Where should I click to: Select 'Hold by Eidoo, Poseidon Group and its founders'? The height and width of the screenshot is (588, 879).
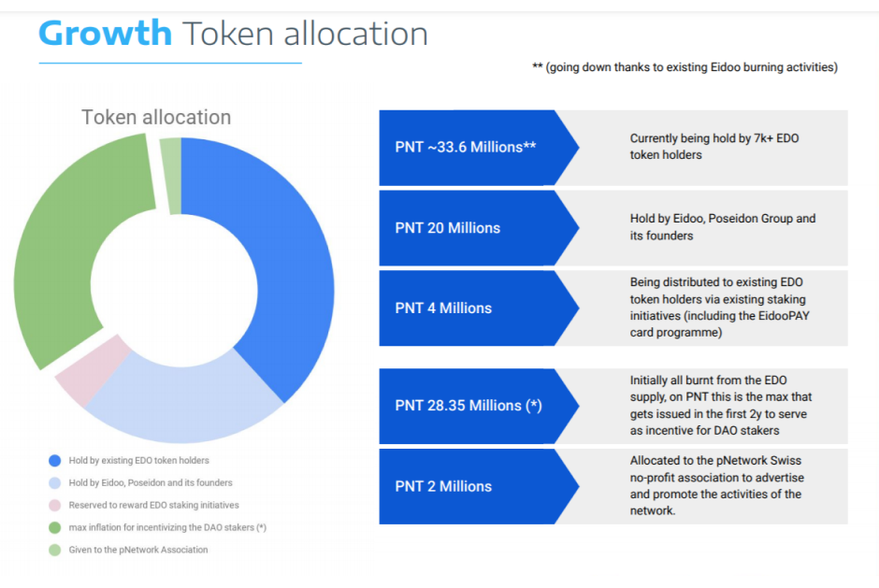(723, 227)
